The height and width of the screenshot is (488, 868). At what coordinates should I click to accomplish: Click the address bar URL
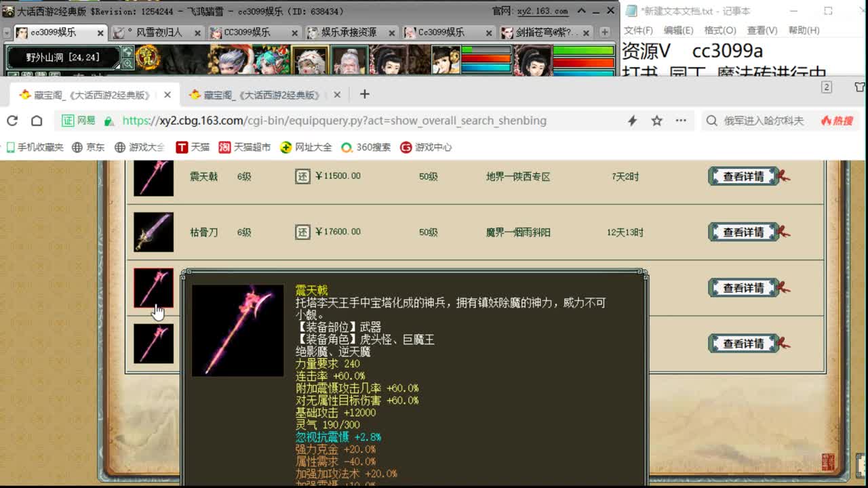[334, 121]
